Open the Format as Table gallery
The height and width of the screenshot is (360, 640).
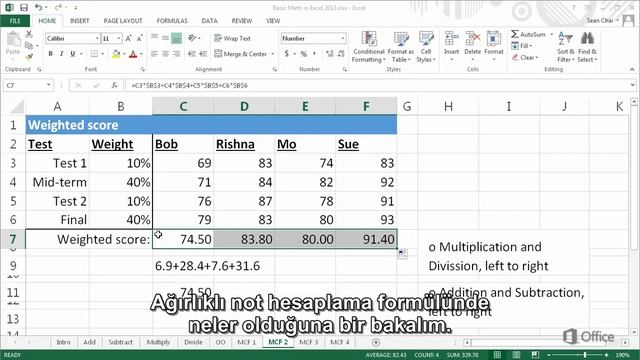pos(400,47)
